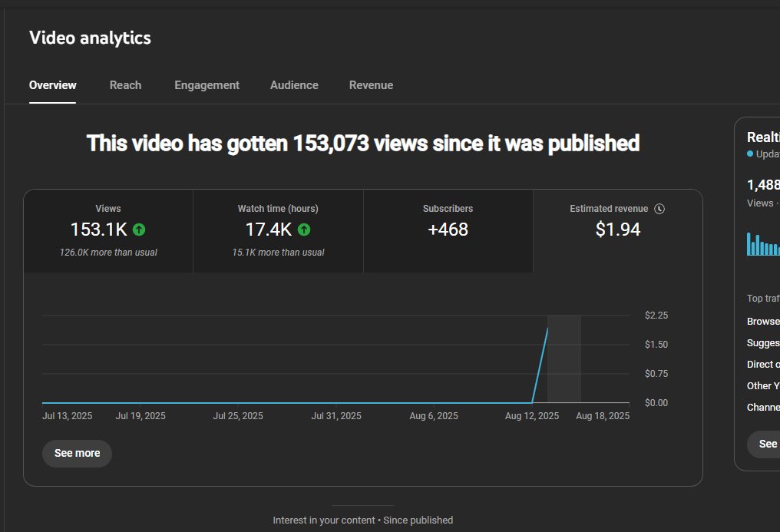Click the "$1.50" y-axis label

click(656, 345)
